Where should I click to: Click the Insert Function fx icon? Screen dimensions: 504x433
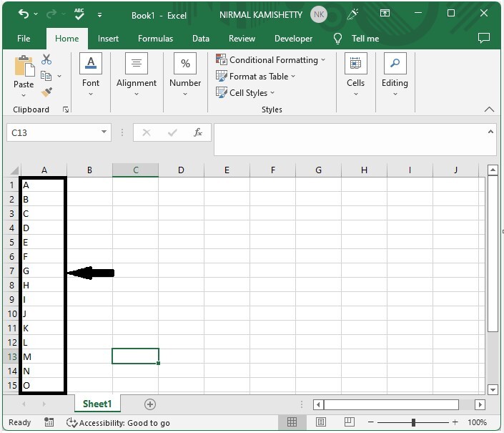198,132
